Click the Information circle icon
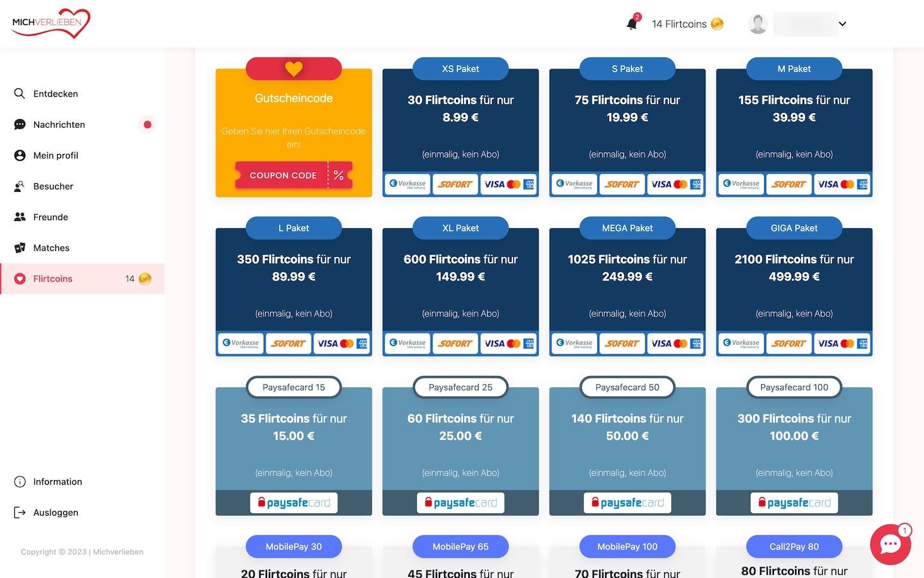The image size is (924, 578). click(20, 482)
